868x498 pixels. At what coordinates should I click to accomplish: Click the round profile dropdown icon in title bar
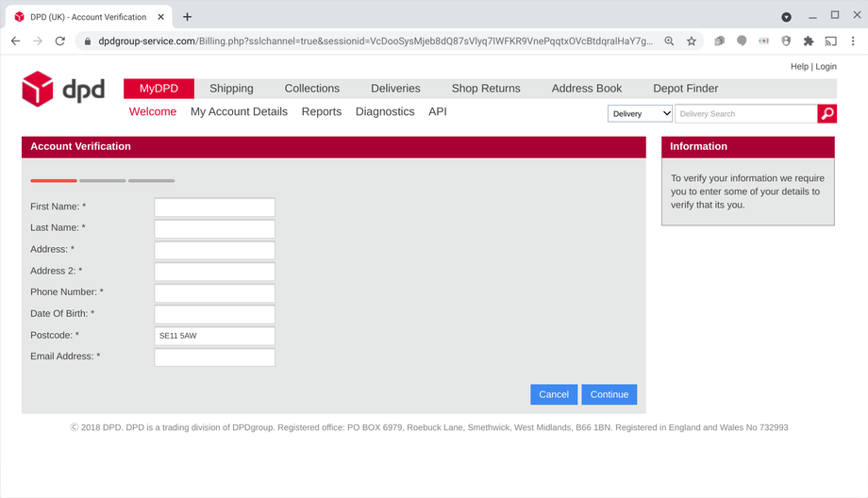pyautogui.click(x=786, y=17)
